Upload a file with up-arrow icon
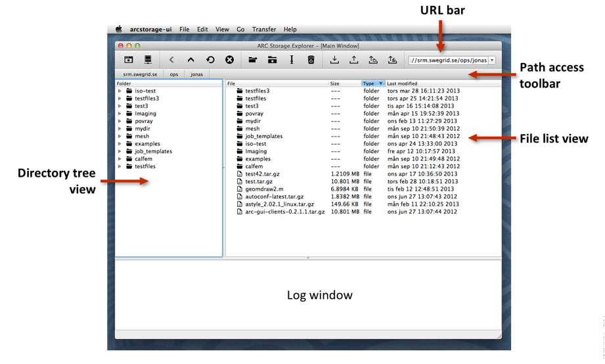Image resolution: width=605 pixels, height=364 pixels. point(354,60)
